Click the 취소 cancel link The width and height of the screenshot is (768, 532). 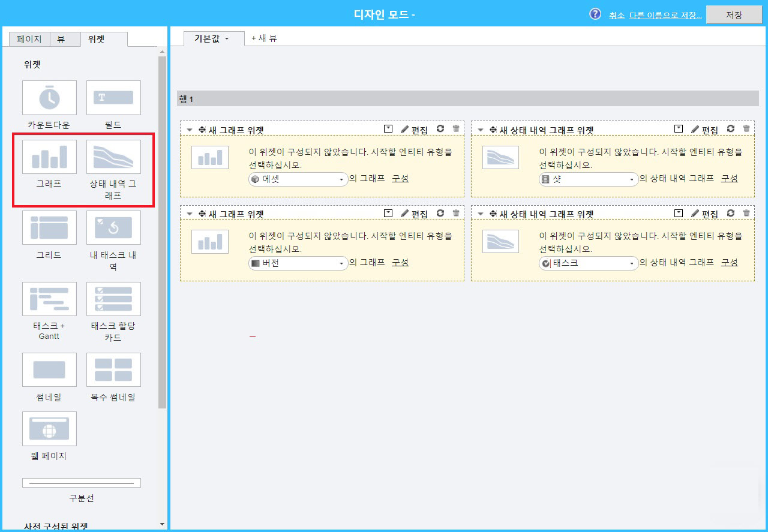(617, 16)
